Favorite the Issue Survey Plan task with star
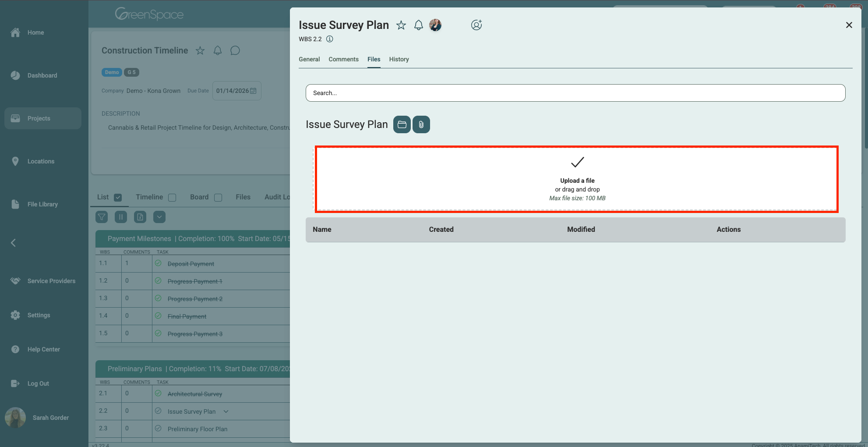 (401, 25)
